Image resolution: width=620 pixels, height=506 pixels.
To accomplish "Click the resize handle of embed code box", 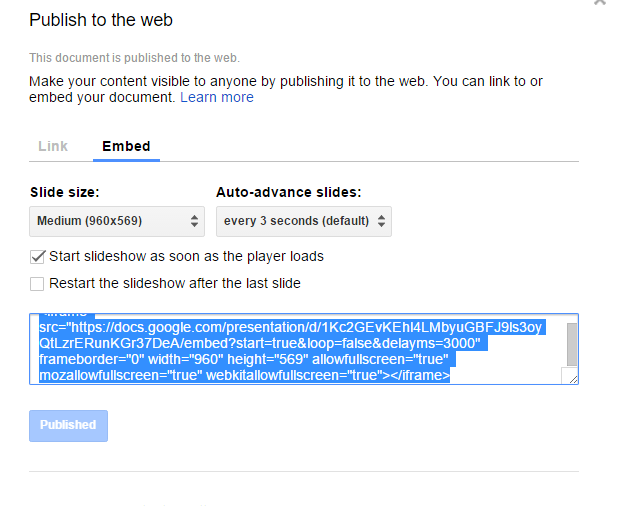I will tap(573, 380).
